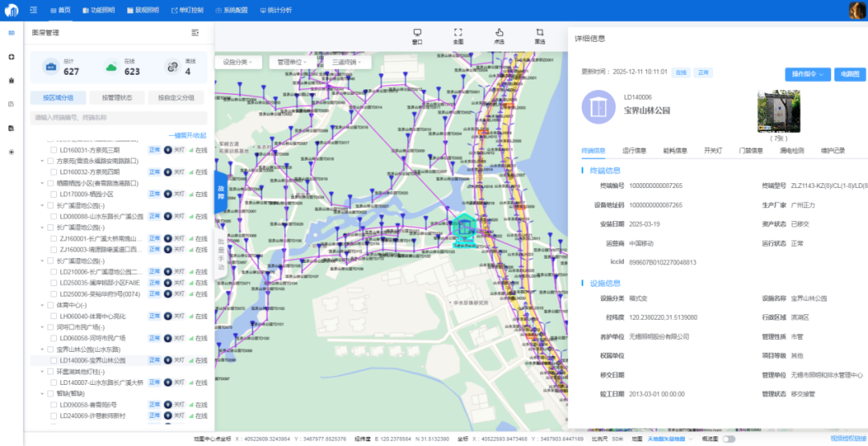Open the cabinet photo thumbnail
Screen dimensions: 868x446
(x=778, y=111)
